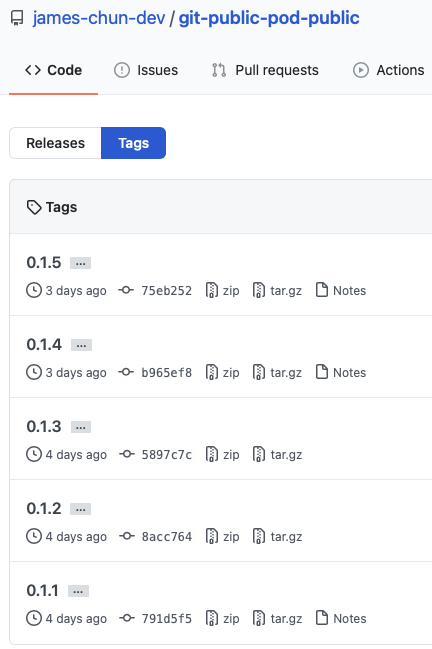Click the commit icon beside b965ef8
This screenshot has width=432, height=649.
pyautogui.click(x=126, y=372)
